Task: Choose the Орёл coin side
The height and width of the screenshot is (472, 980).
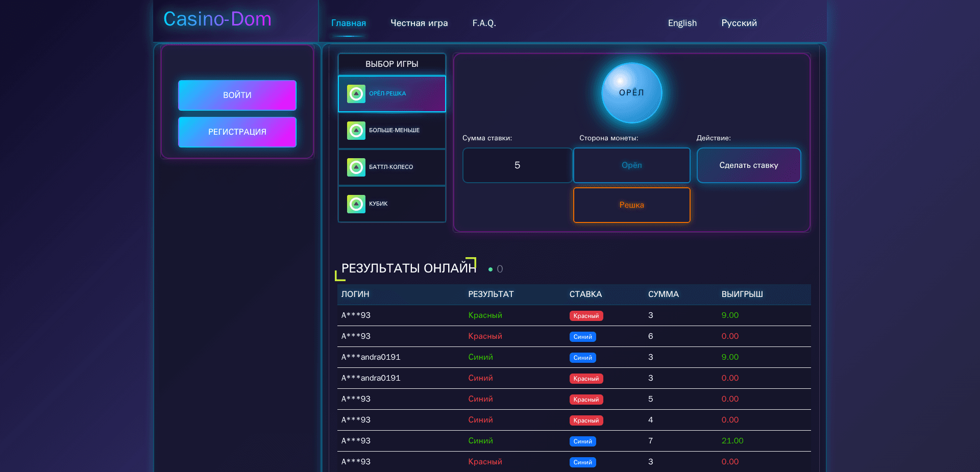Action: [632, 165]
